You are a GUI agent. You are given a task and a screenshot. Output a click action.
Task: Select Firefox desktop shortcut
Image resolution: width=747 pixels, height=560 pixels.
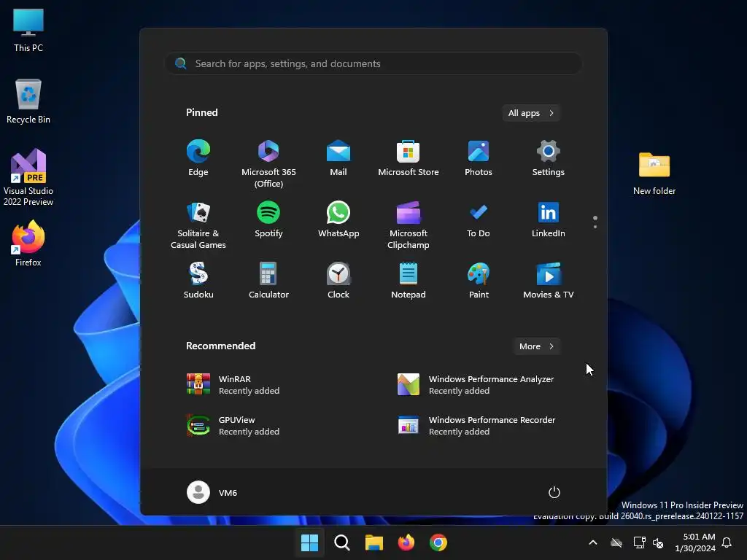click(28, 244)
